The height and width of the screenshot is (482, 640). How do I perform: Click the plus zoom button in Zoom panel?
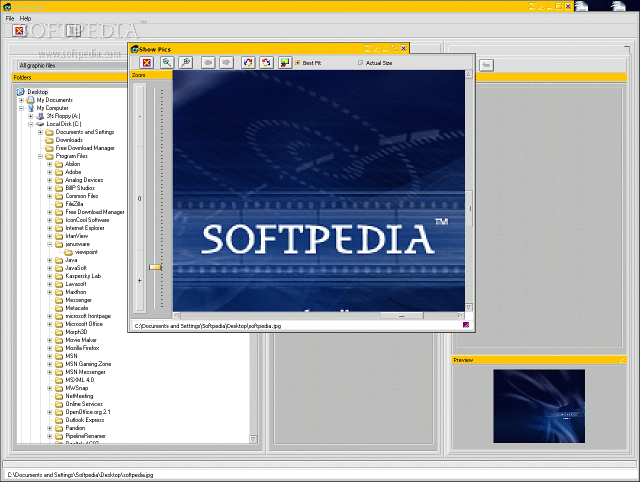point(140,281)
